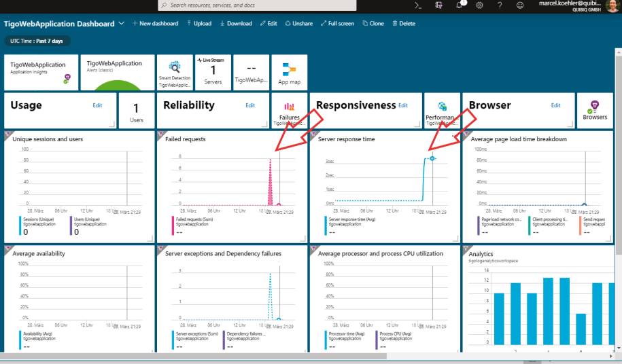
Task: Click Unique sessions and users title
Action: [x=48, y=139]
